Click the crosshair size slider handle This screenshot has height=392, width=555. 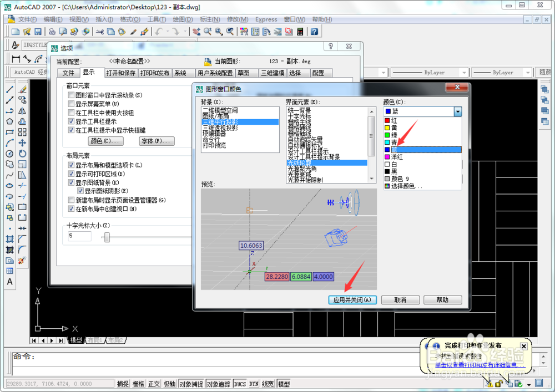click(x=107, y=237)
